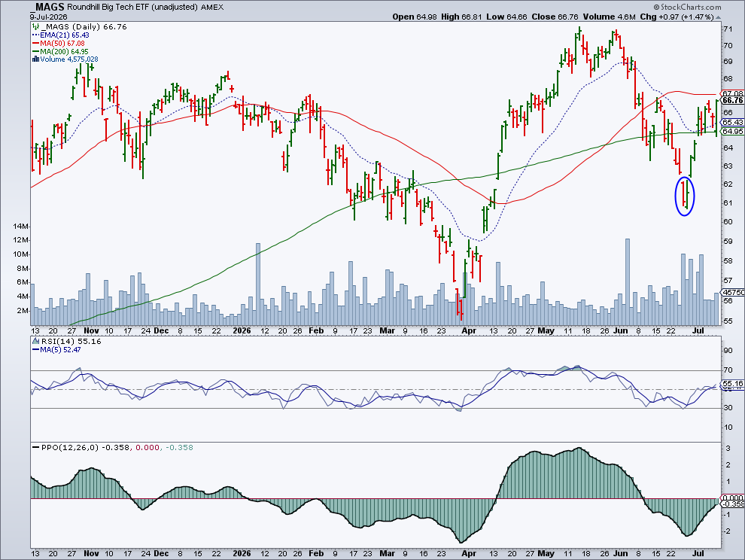The width and height of the screenshot is (745, 560).
Task: Click the Volume 4,575,028 legend entry
Action: (69, 59)
